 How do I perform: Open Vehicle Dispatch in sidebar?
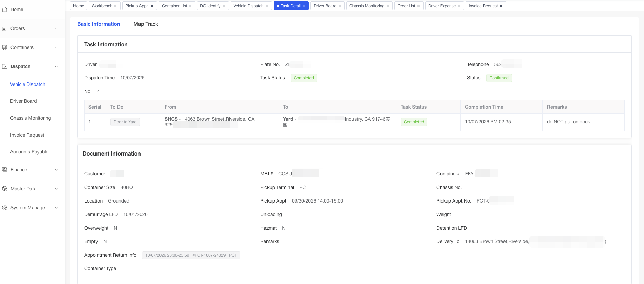pos(28,84)
